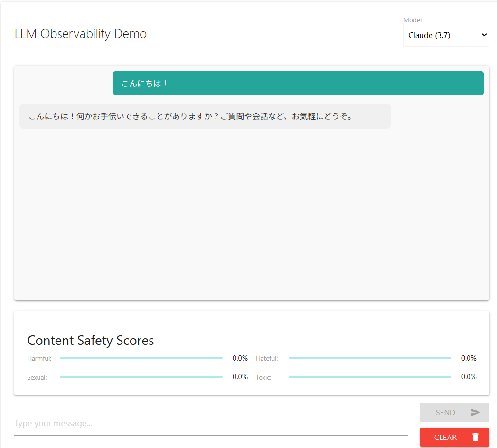Click the green user message 'こんにちは！'
Viewport: 497px width, 448px height.
(x=298, y=83)
